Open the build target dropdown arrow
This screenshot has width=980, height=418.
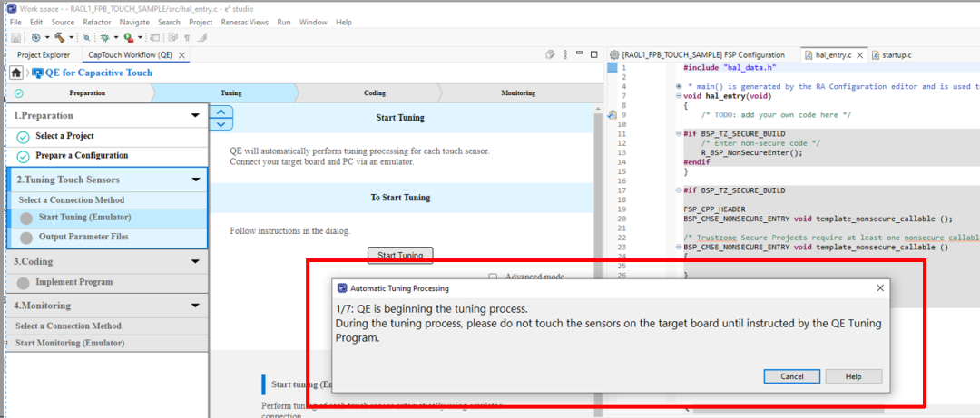[x=47, y=38]
